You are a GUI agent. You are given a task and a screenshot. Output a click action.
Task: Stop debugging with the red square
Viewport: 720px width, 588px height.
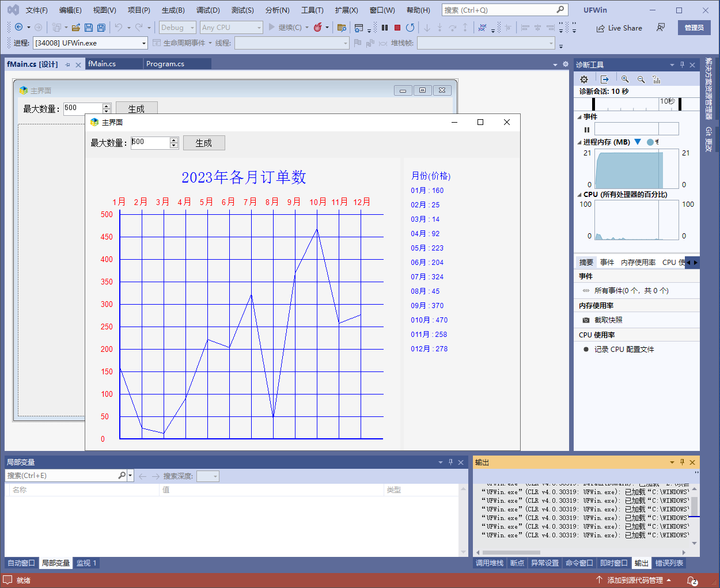[397, 28]
